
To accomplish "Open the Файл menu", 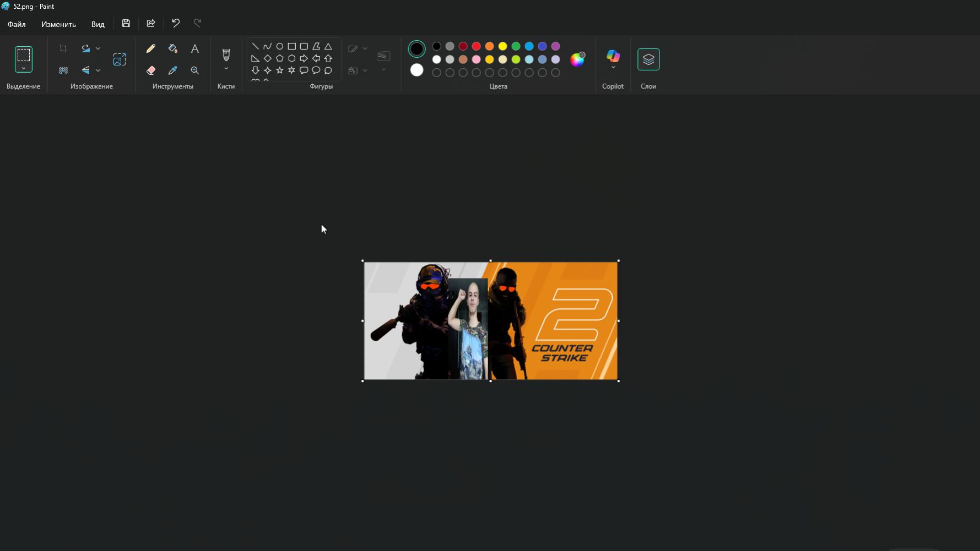I will pyautogui.click(x=17, y=24).
